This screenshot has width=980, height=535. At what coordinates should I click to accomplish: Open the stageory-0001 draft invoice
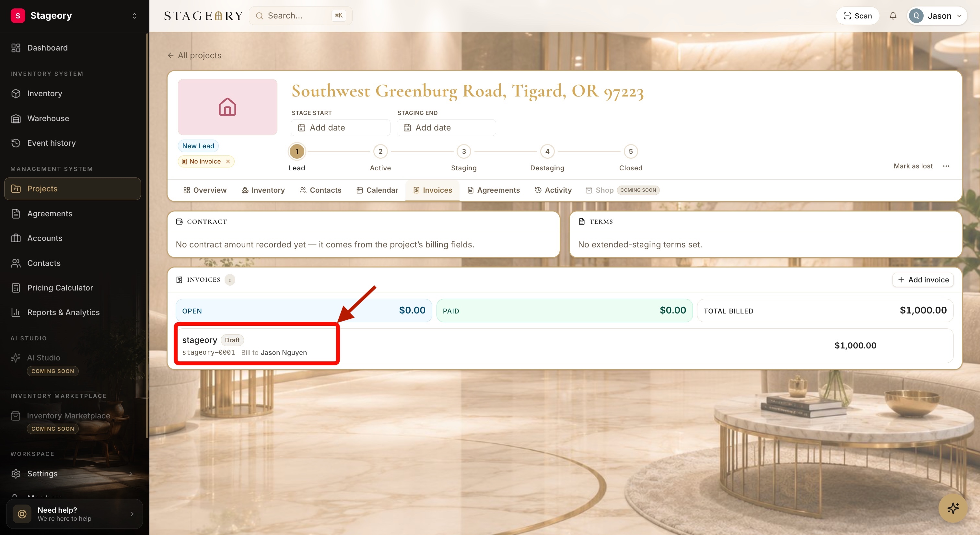[x=564, y=346]
